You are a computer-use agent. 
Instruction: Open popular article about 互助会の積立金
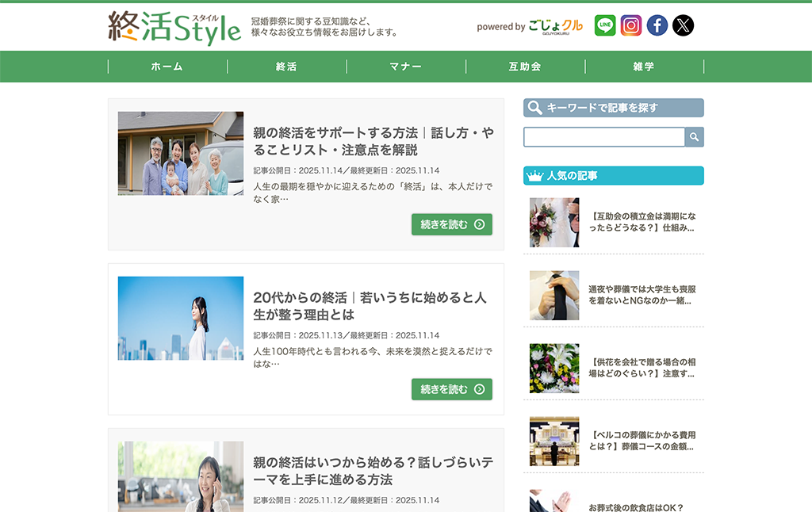tap(643, 222)
